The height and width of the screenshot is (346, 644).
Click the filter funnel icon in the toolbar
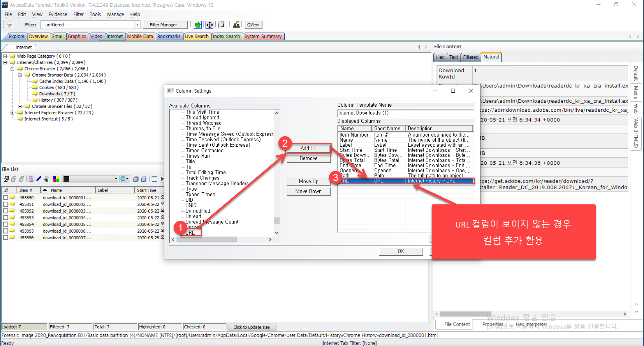(9, 25)
